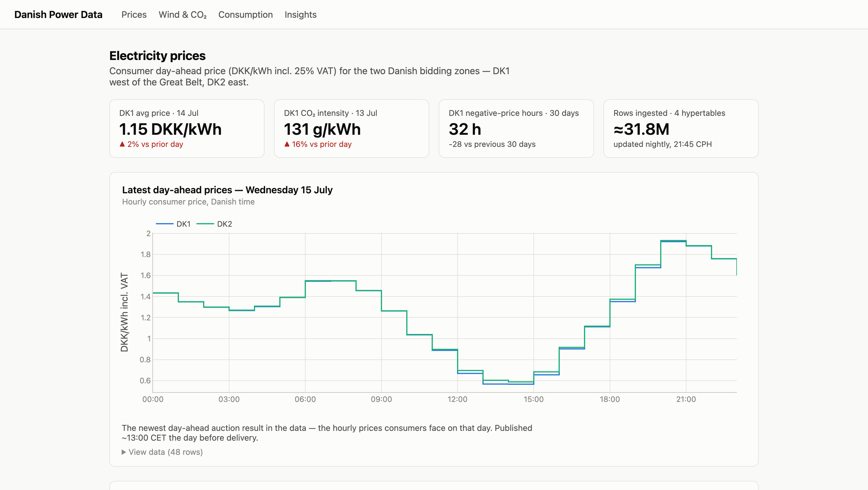Click the 06:00 x-axis tick label

point(305,399)
